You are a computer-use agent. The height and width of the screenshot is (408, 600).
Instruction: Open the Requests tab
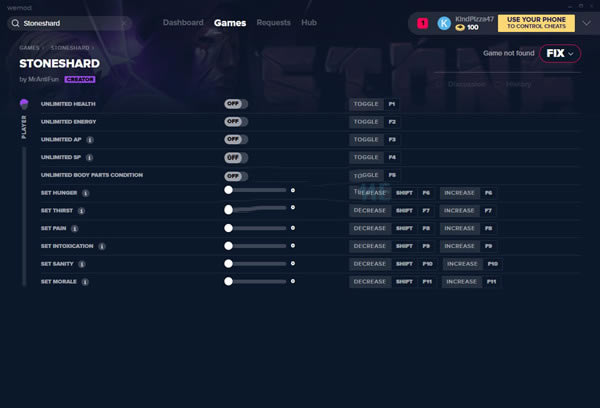coord(273,22)
